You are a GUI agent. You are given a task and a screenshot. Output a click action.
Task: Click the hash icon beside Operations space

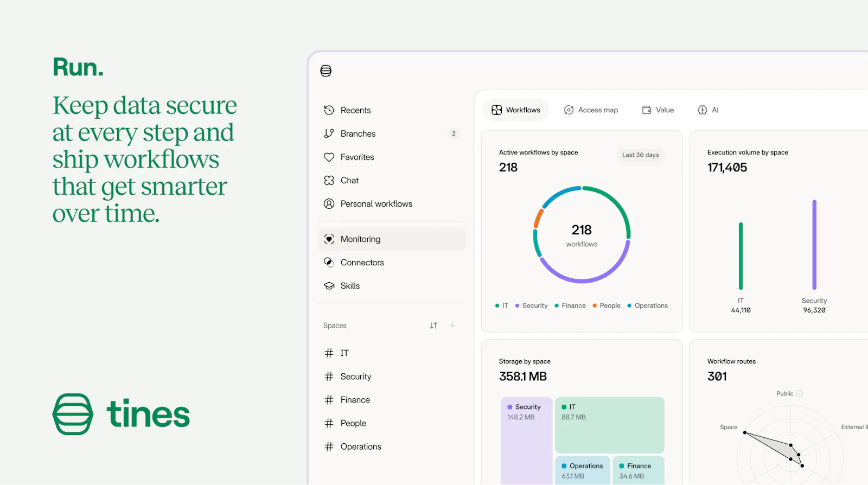click(329, 446)
